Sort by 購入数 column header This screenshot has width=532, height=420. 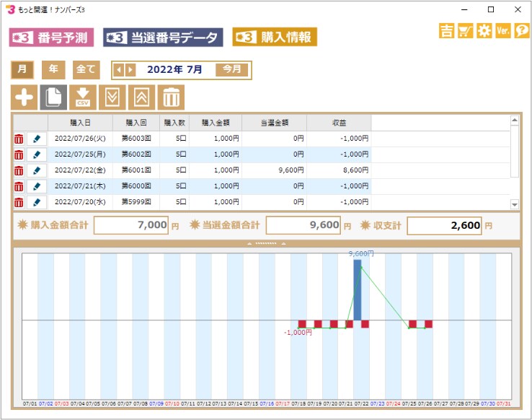click(x=174, y=123)
